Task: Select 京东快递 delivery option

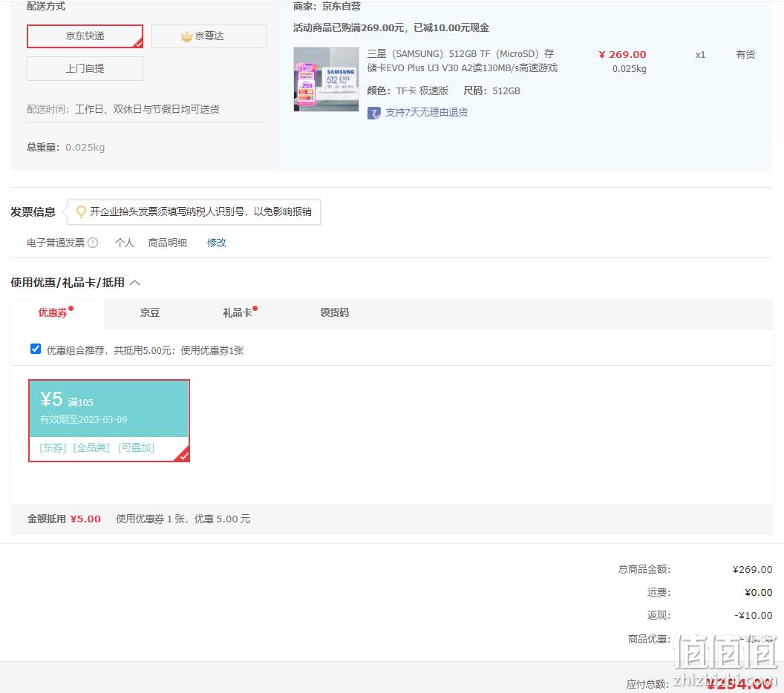Action: 85,36
